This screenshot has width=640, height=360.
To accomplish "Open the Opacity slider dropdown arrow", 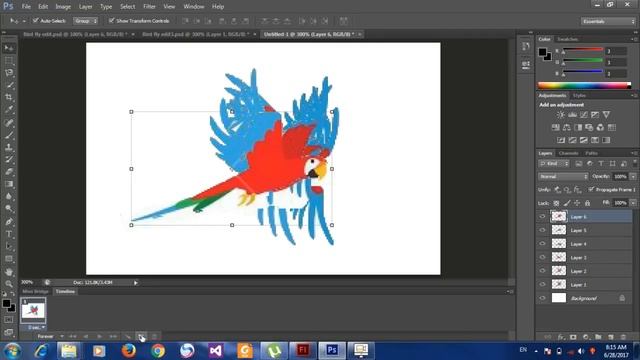I will pyautogui.click(x=633, y=176).
